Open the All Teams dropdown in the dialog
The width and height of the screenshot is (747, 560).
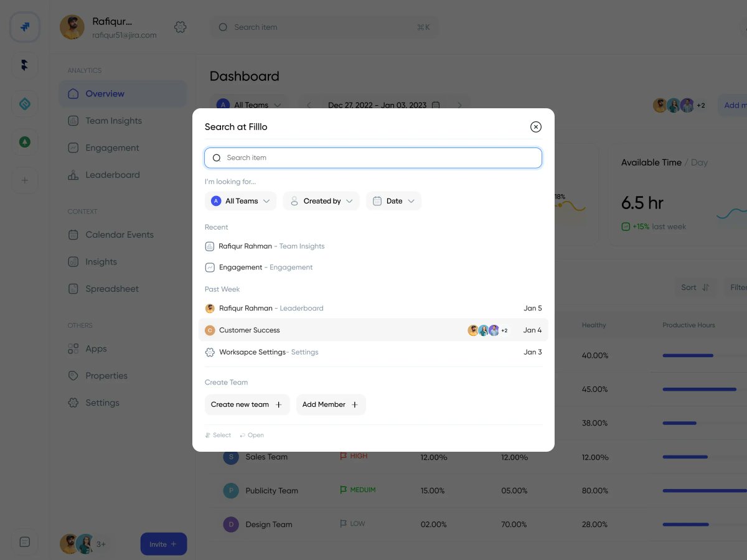coord(240,201)
